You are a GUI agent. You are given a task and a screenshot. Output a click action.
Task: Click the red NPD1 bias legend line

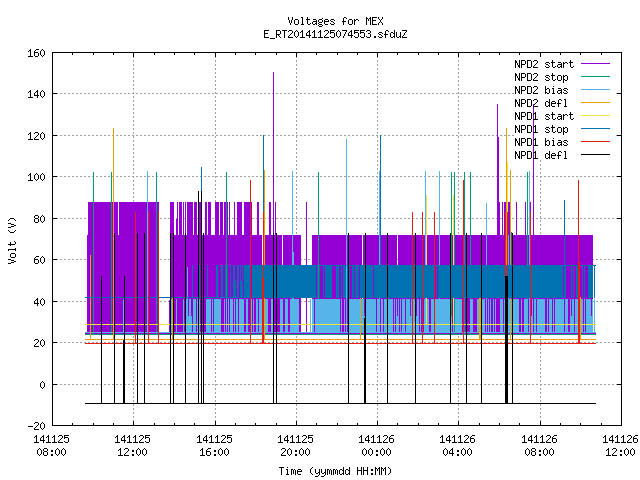click(x=595, y=142)
